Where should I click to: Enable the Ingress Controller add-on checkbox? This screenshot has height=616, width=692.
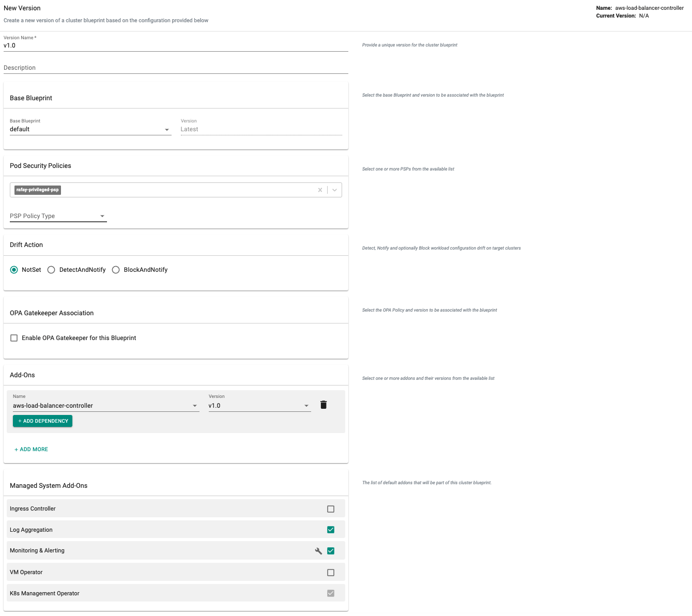[x=331, y=509]
